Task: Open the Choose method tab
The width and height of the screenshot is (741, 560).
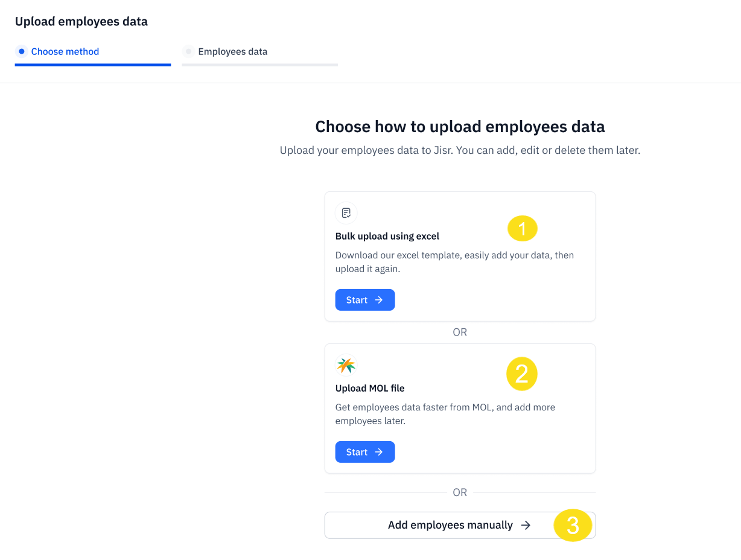Action: 65,52
